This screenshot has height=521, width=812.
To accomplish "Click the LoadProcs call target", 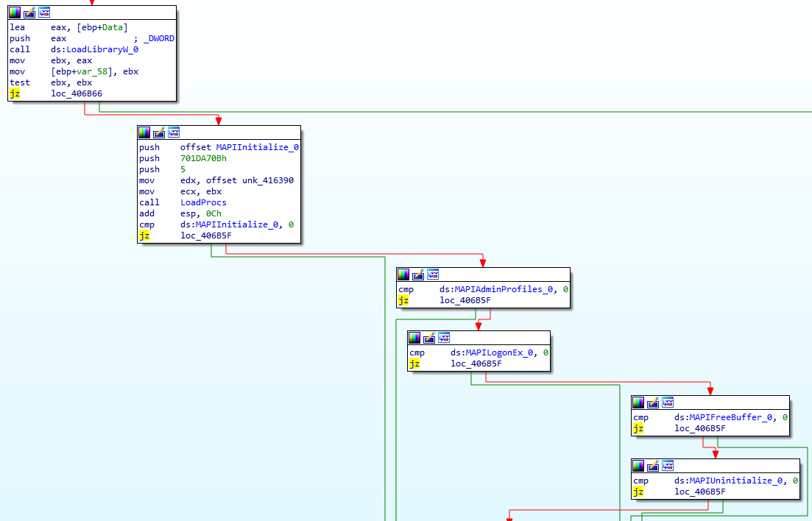I will point(203,202).
